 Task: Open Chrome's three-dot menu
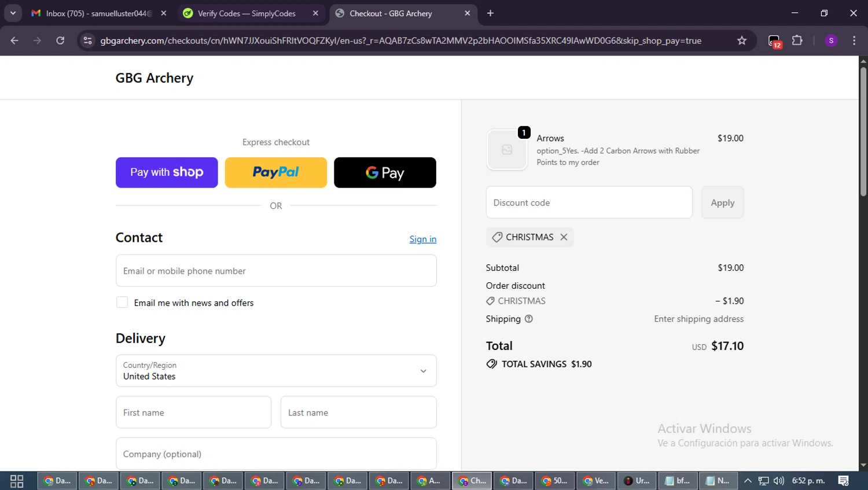[854, 40]
